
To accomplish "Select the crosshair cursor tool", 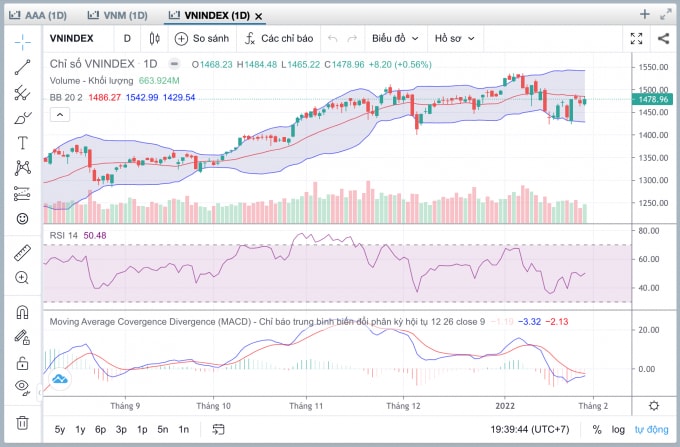I will coord(23,42).
